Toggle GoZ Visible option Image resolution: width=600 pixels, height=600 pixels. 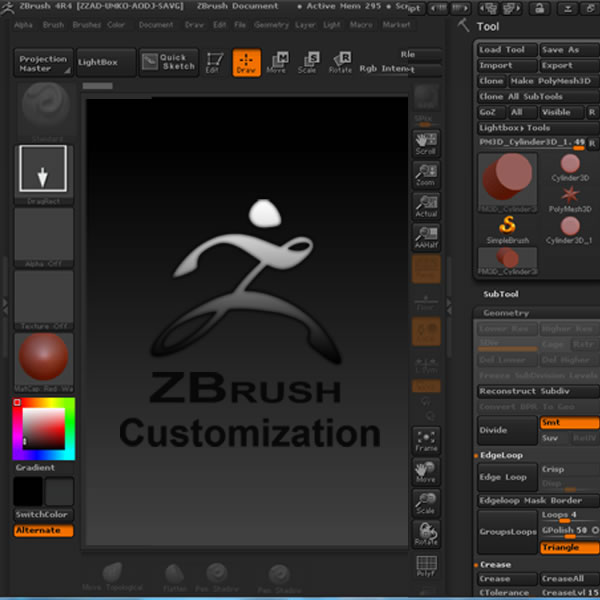coord(561,112)
